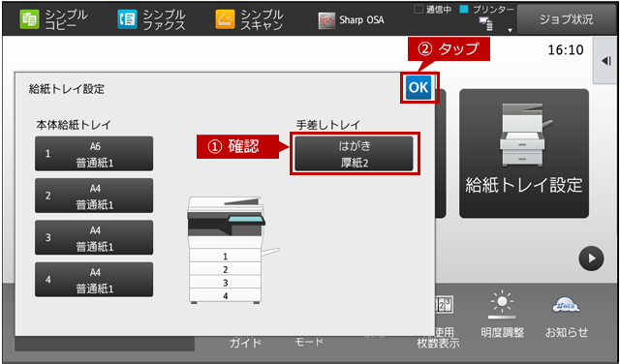The image size is (620, 364).
Task: Open Simple Copy (シンプルコピー) mode
Action: (x=53, y=19)
